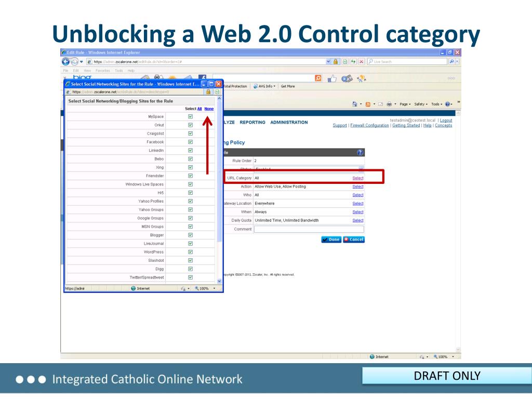532x399 pixels.
Task: Open popup status bar zoom level dropdown
Action: pyautogui.click(x=214, y=288)
